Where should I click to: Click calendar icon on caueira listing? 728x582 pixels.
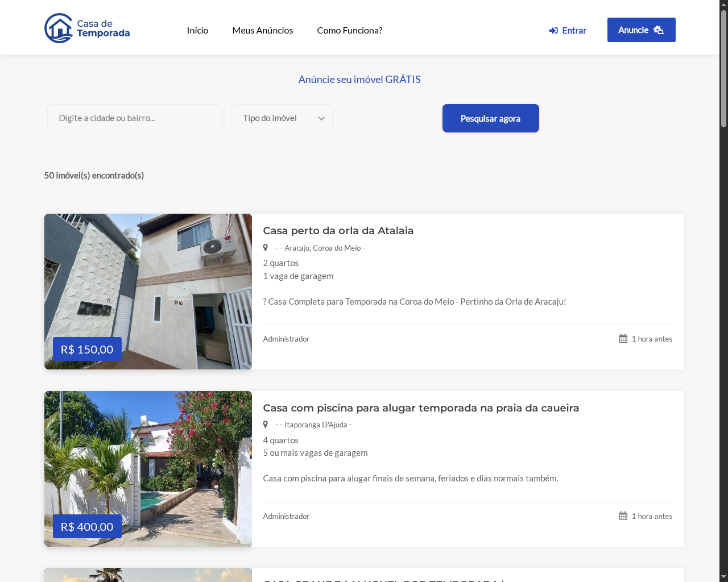click(x=623, y=516)
